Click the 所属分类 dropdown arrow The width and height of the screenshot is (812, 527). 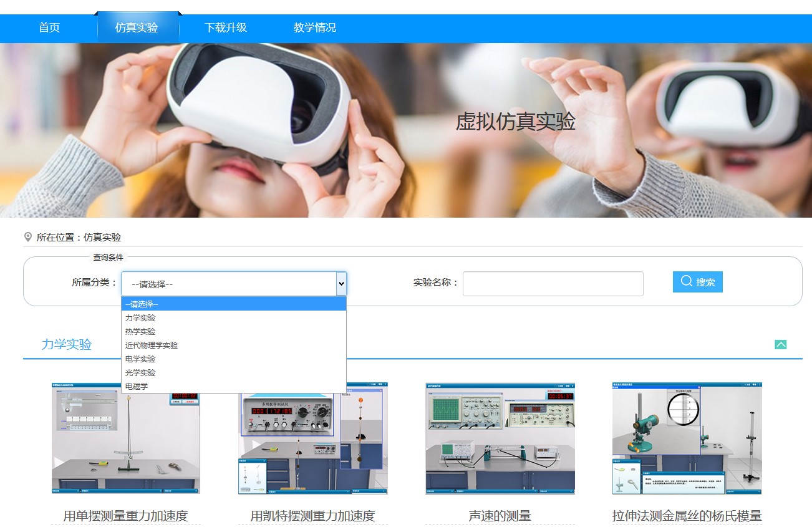click(x=341, y=284)
